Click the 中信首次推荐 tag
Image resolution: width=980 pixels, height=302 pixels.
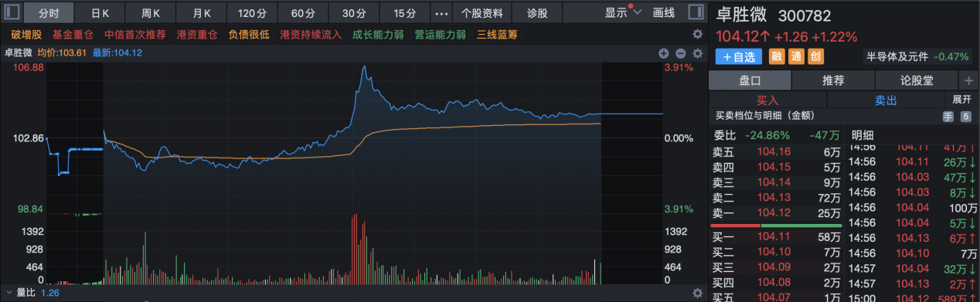[x=134, y=35]
